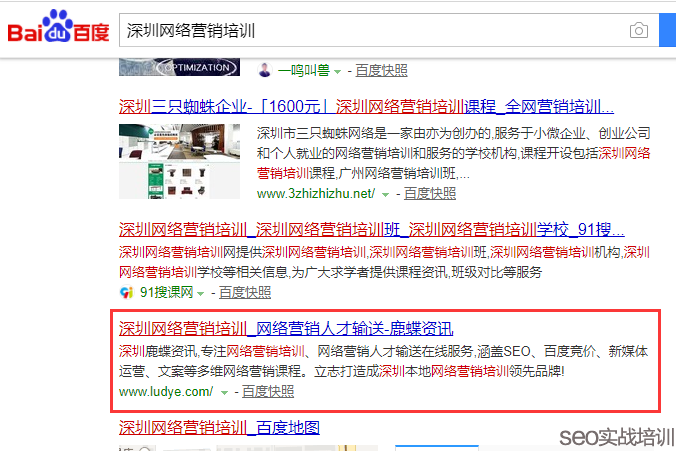Click the blue search button at right edge
Screen dimensions: 676x451
(x=668, y=30)
